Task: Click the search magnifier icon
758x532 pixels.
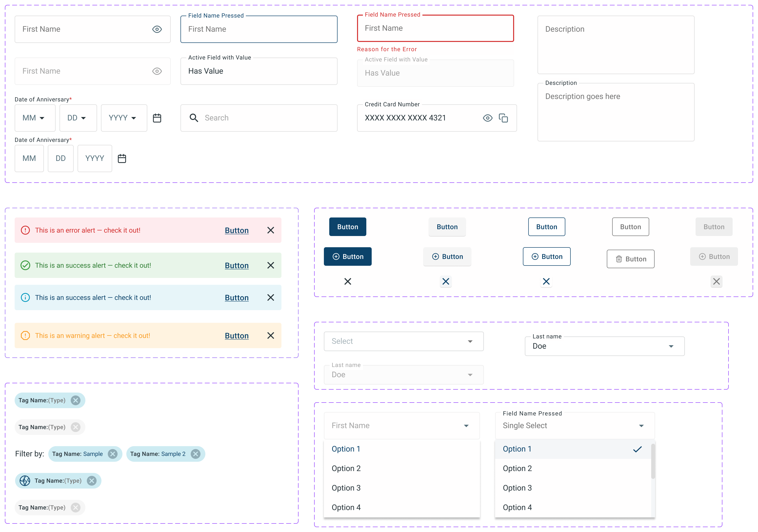Action: [194, 118]
